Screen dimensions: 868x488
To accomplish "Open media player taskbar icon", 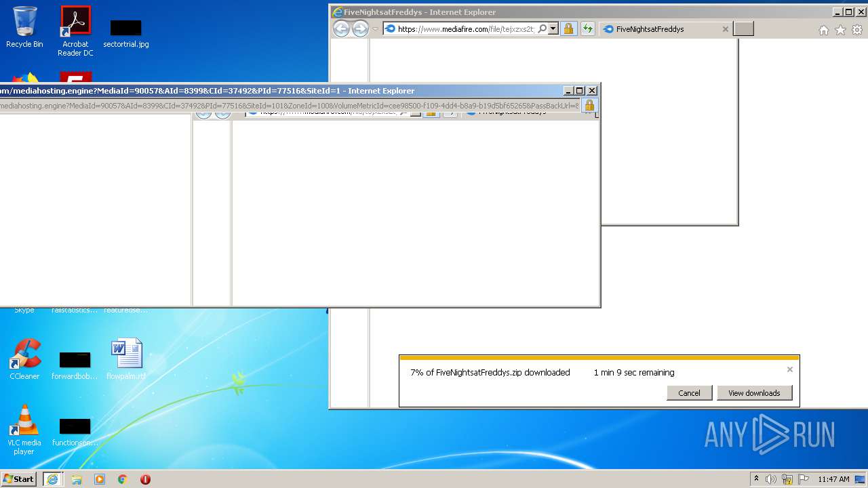I will tap(100, 479).
